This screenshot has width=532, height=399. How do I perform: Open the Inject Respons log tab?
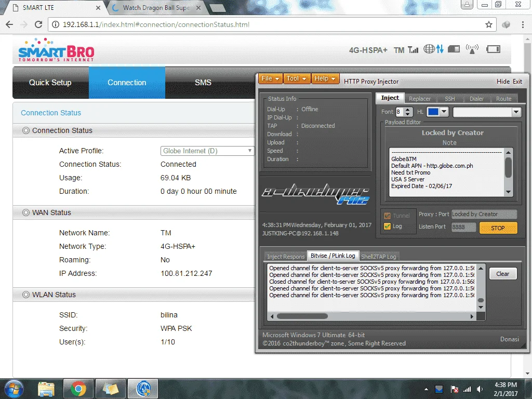286,257
